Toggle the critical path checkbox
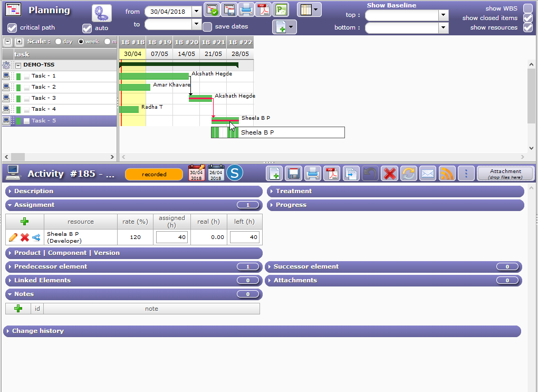Image resolution: width=538 pixels, height=392 pixels. [12, 28]
